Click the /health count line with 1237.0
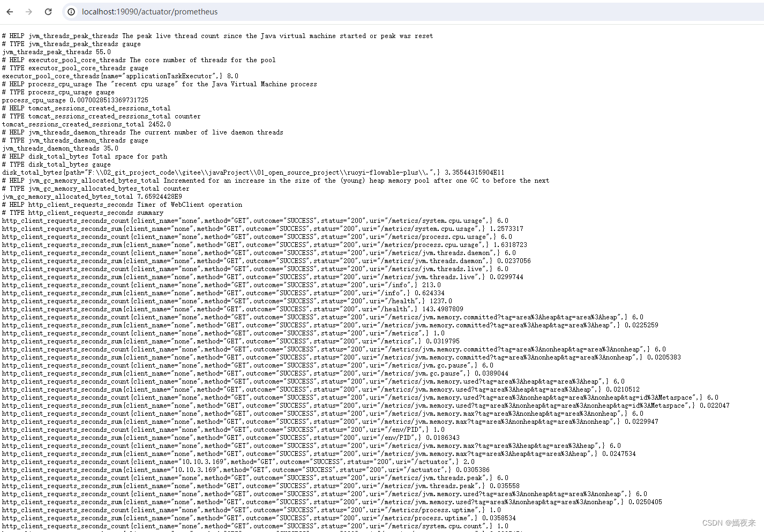 [227, 301]
